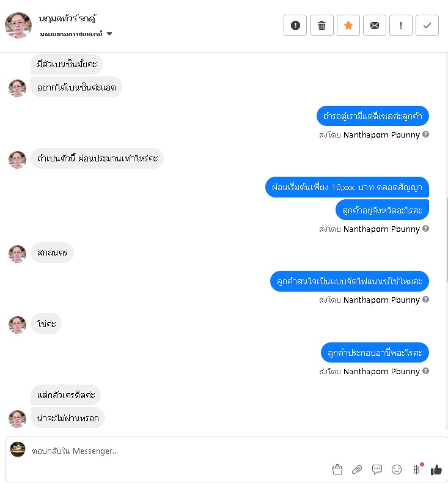Open the shopping bag products icon

[337, 470]
